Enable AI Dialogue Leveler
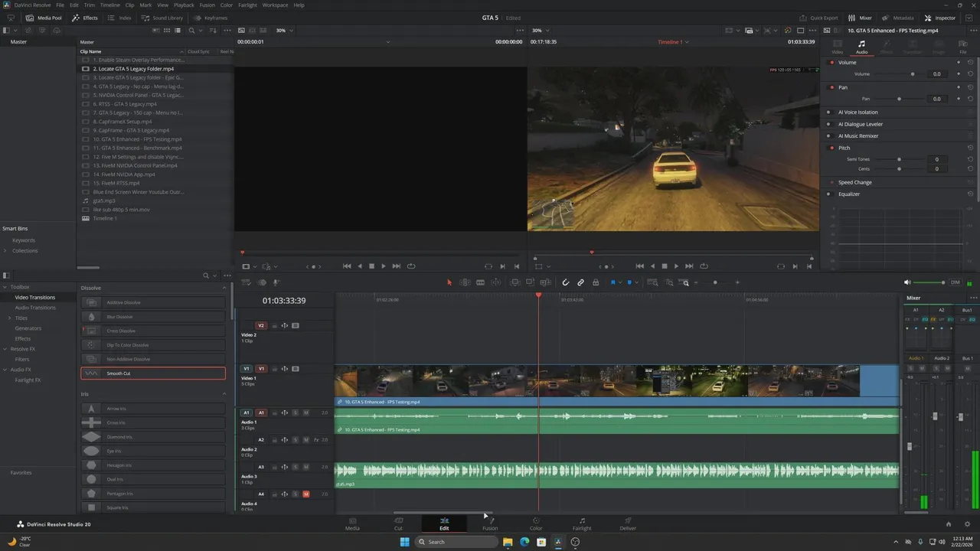The image size is (980, 551). point(828,124)
